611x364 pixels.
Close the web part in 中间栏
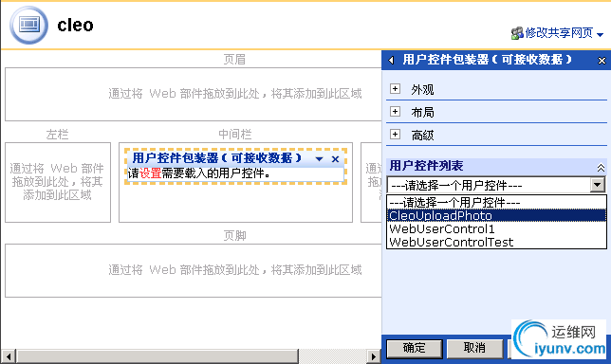click(335, 159)
